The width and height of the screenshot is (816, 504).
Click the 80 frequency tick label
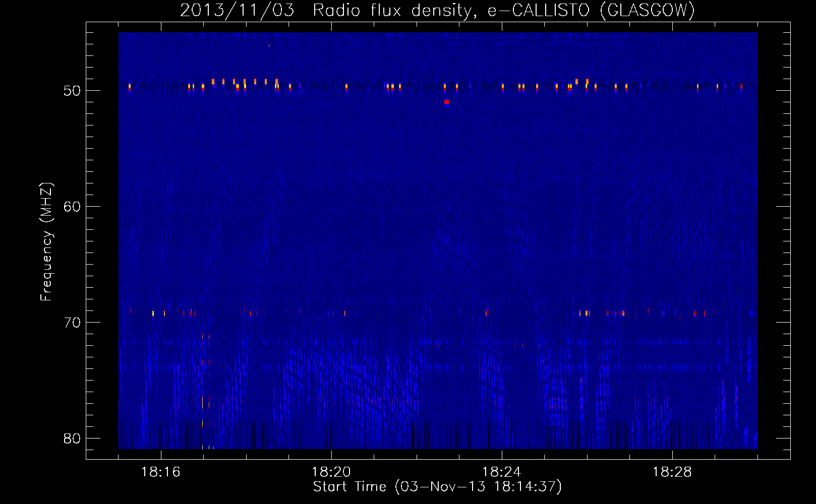(72, 438)
